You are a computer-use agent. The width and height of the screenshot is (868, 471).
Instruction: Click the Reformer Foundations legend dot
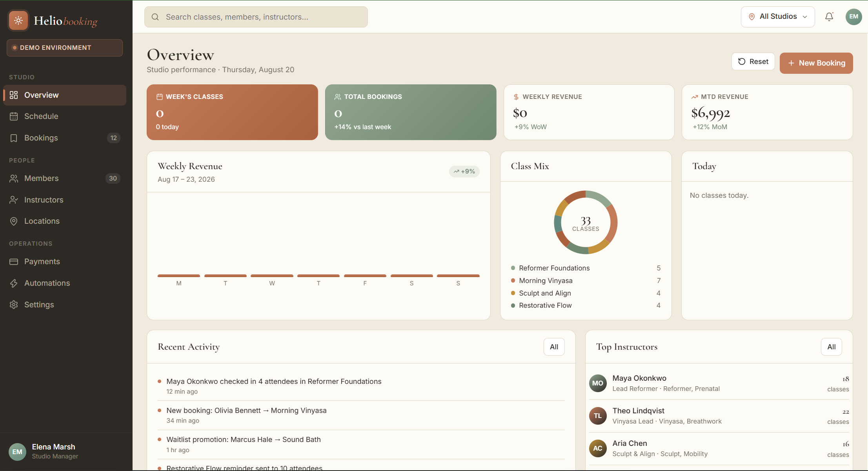tap(513, 268)
